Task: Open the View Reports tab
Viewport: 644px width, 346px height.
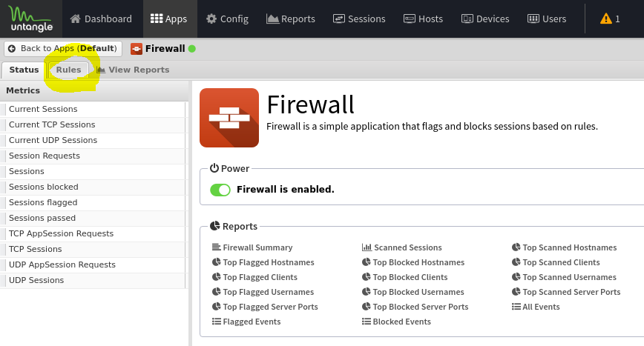Action: 133,70
